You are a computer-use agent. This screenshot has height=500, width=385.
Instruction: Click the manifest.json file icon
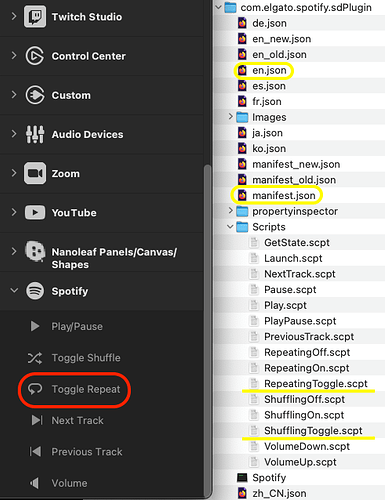[x=242, y=195]
